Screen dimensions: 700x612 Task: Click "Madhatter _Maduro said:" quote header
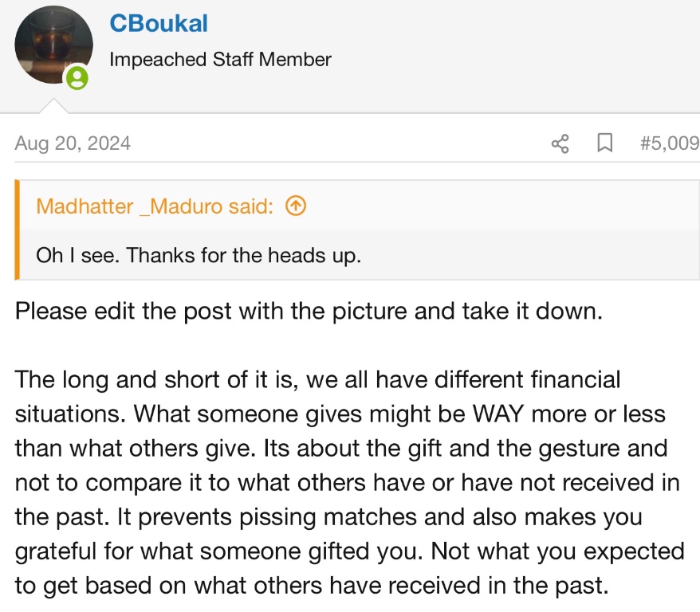[155, 206]
